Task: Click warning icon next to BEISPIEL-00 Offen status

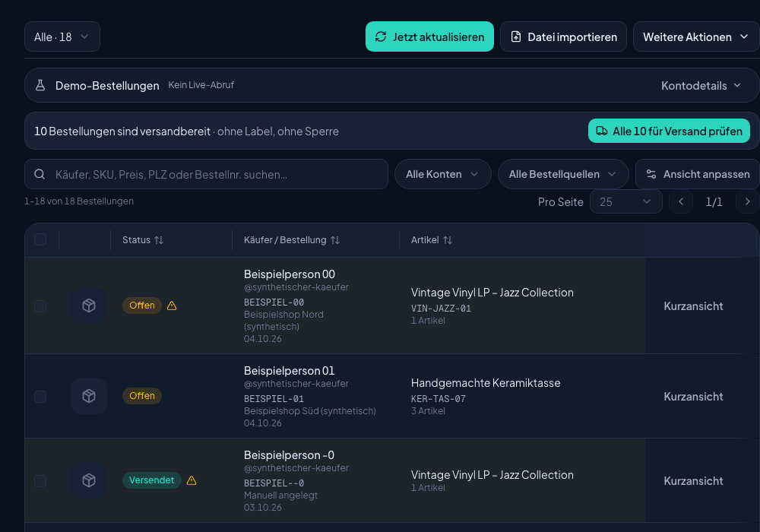Action: (x=172, y=306)
